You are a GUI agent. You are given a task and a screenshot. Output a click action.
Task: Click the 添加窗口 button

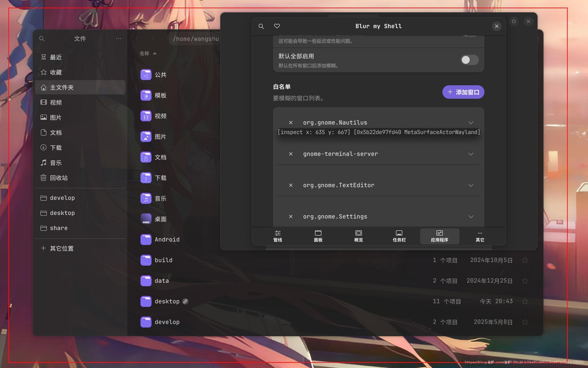(x=463, y=92)
